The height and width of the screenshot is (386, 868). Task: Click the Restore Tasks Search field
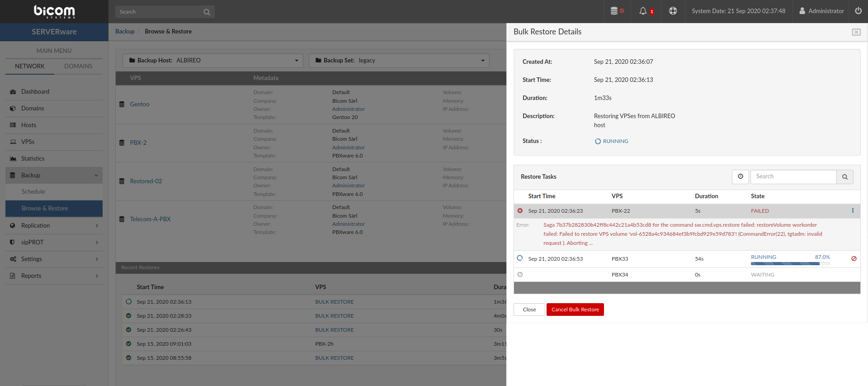pos(793,177)
